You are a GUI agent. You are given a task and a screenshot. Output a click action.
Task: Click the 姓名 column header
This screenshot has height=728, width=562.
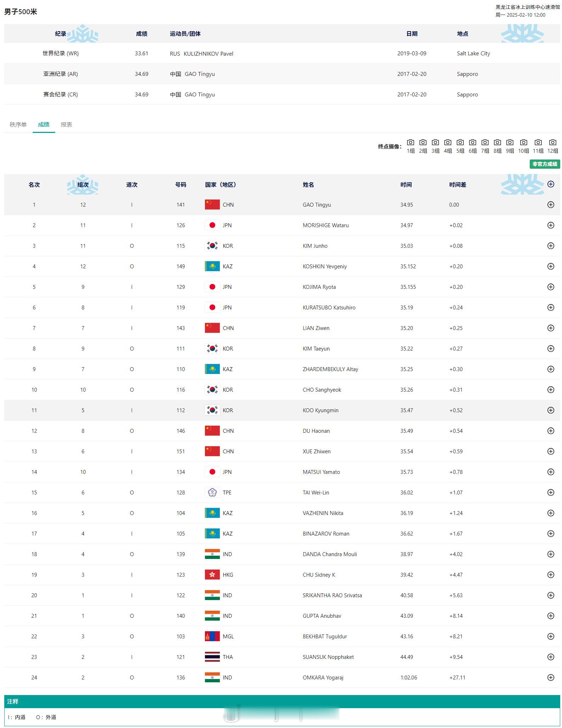click(x=308, y=185)
